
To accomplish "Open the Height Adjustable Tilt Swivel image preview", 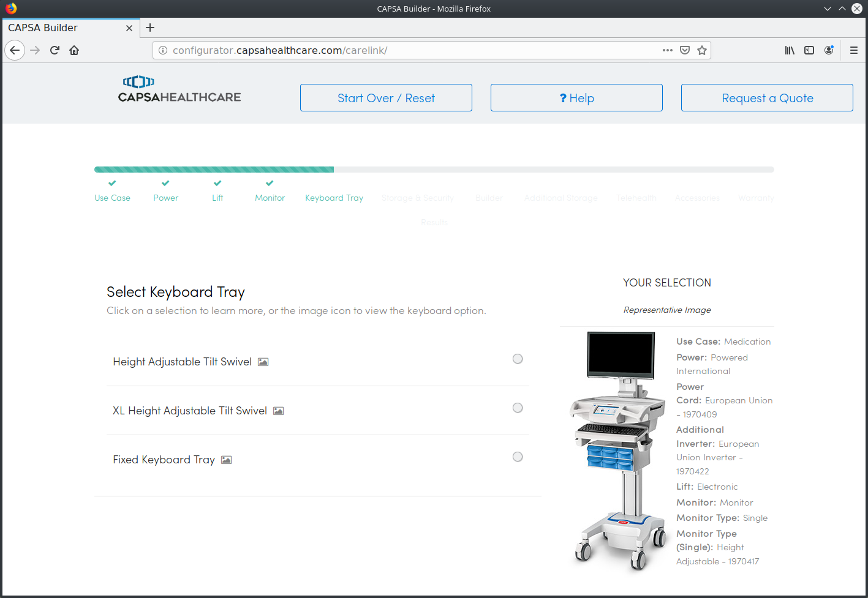I will (263, 362).
